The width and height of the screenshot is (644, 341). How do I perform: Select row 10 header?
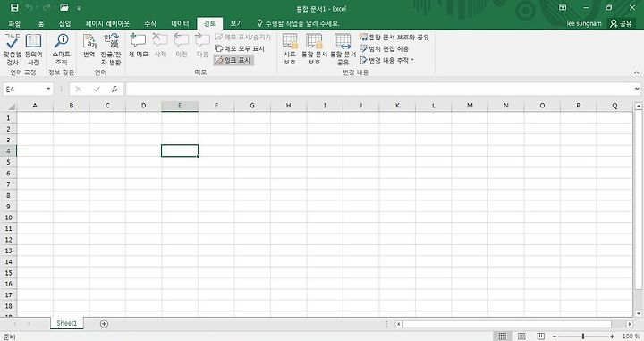tap(8, 217)
